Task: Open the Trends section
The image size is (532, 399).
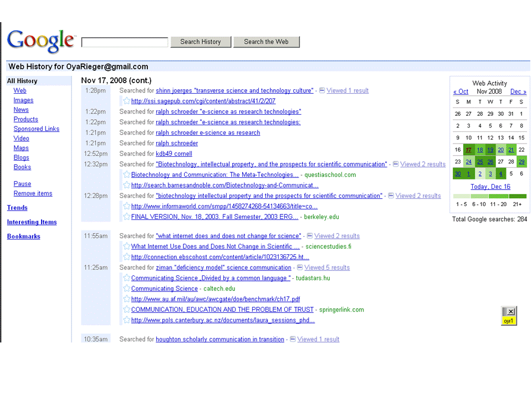Action: tap(17, 208)
